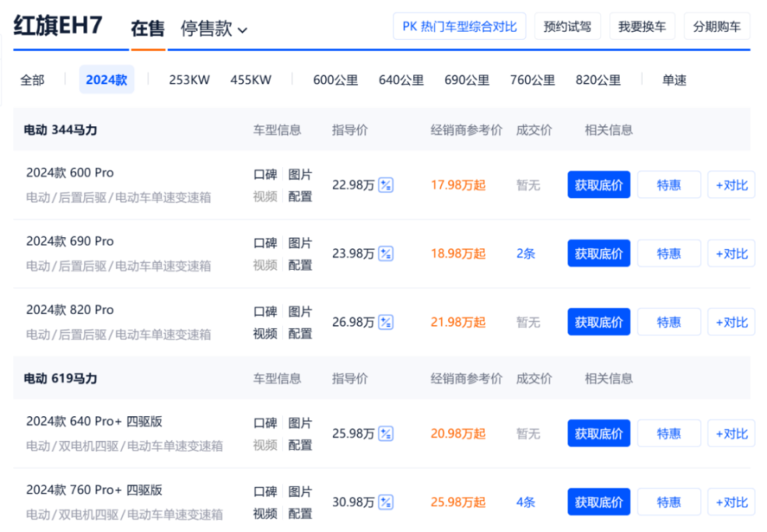View 图片 gallery of 820 Pro
Image resolution: width=767 pixels, height=532 pixels.
(x=300, y=310)
